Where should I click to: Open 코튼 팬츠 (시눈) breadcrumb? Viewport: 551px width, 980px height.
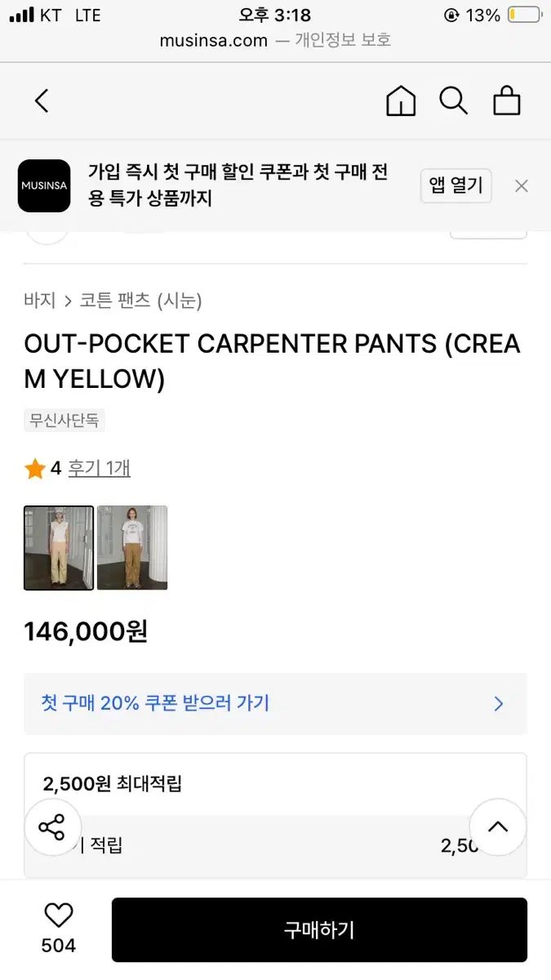[x=140, y=301]
